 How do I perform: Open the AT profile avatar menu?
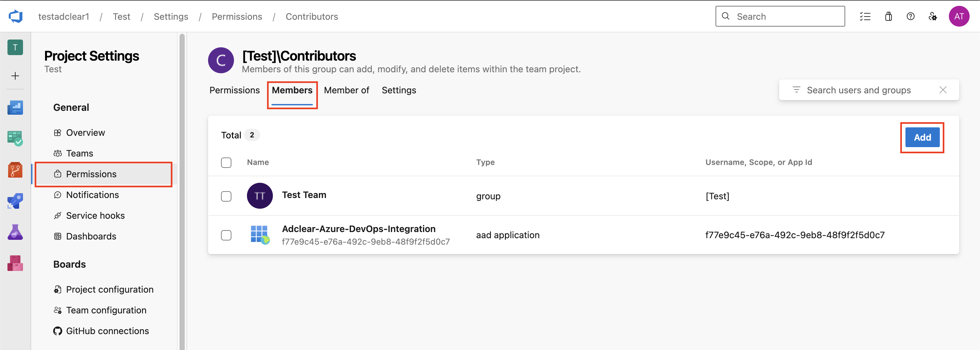pyautogui.click(x=959, y=16)
